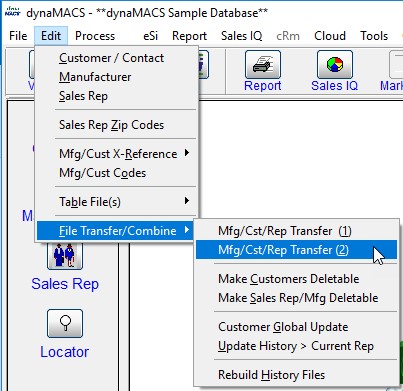Screen dimensions: 403x391
Task: Close the open Edit menu
Action: click(x=51, y=36)
